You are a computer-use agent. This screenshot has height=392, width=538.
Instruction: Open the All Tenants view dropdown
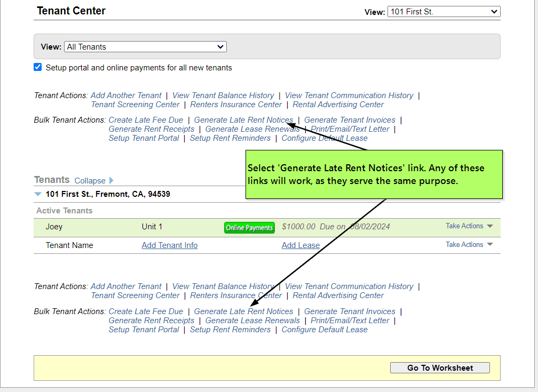pyautogui.click(x=145, y=47)
